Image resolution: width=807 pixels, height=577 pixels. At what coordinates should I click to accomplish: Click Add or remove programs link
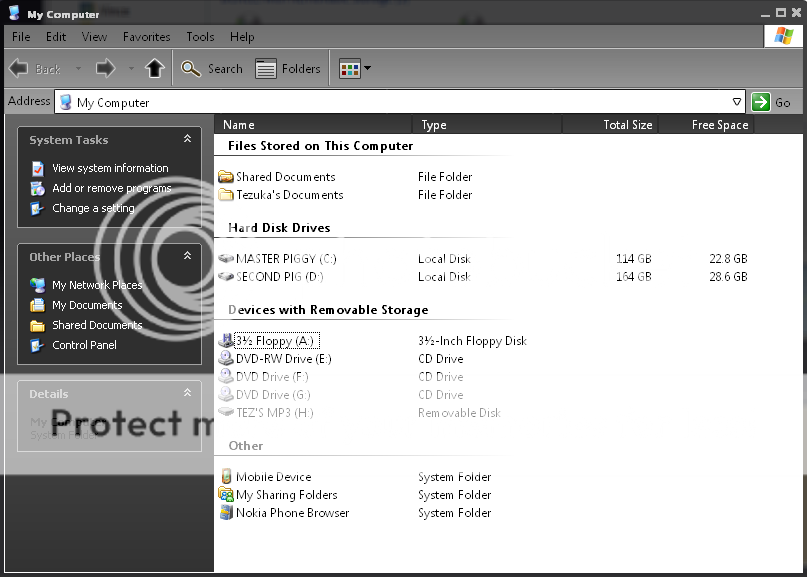[x=111, y=188]
